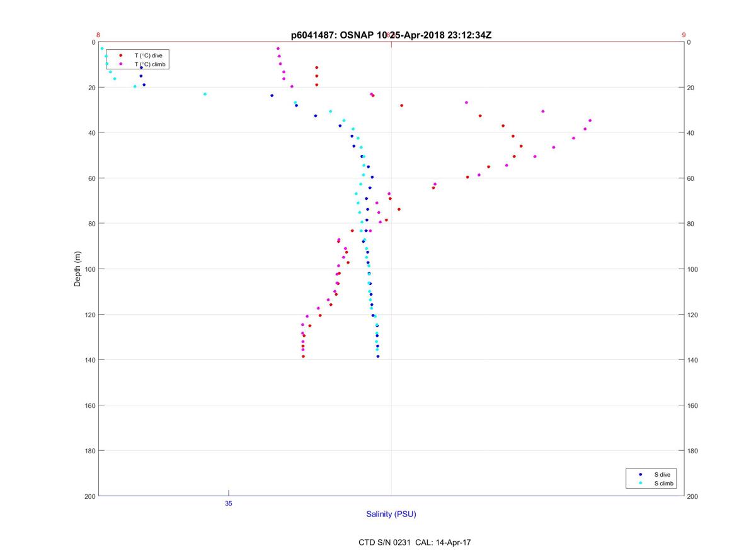
Task: Click the red '9' temperature tick at top right
Action: pos(684,35)
